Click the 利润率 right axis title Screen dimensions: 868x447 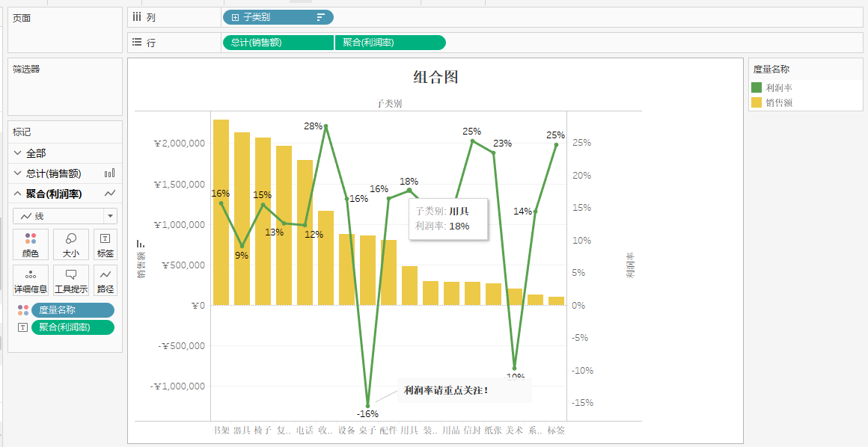point(631,265)
